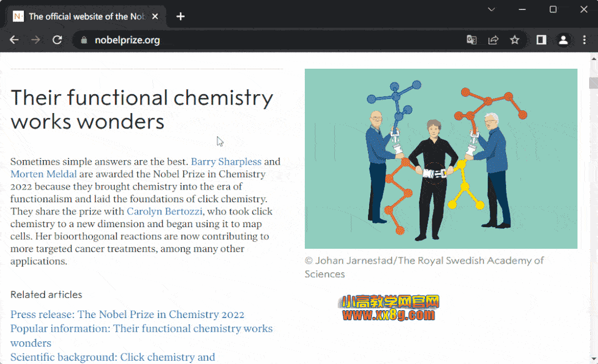Open Popular information functional chemistry link
Image resolution: width=598 pixels, height=364 pixels.
tap(141, 336)
